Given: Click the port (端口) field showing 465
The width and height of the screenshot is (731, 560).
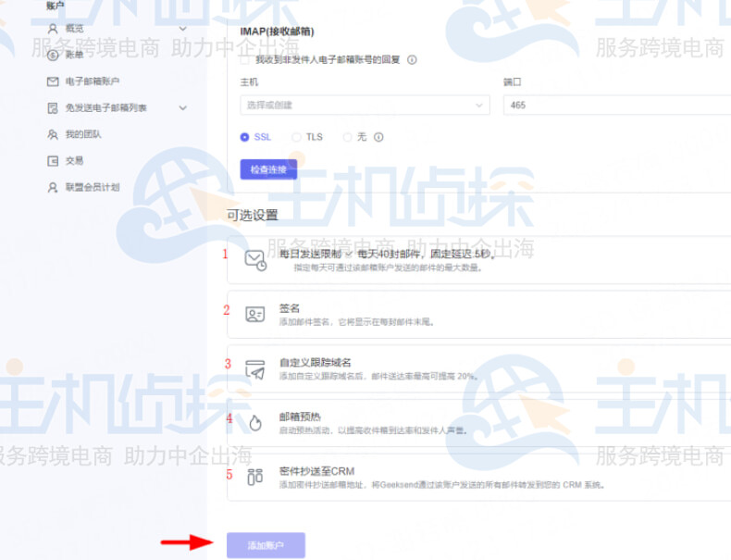Looking at the screenshot, I should click(617, 105).
